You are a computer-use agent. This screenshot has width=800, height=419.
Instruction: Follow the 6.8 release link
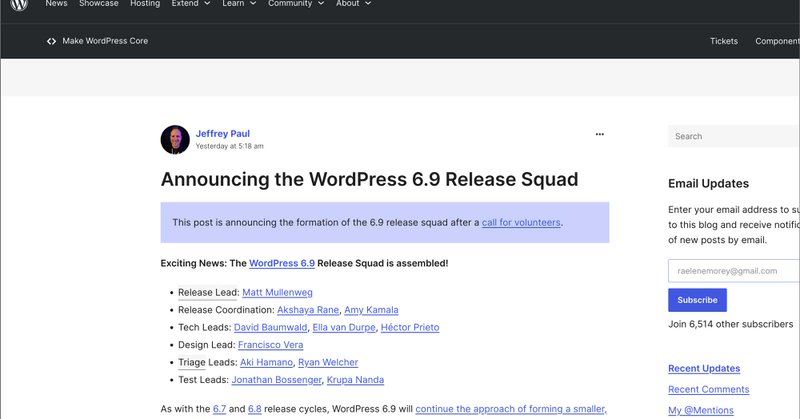[x=255, y=409]
